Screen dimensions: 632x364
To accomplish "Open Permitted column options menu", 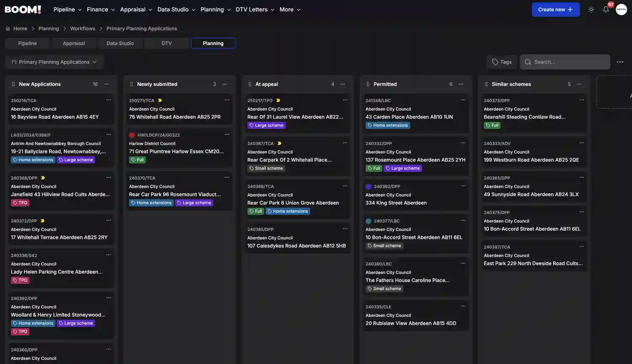I will click(461, 84).
